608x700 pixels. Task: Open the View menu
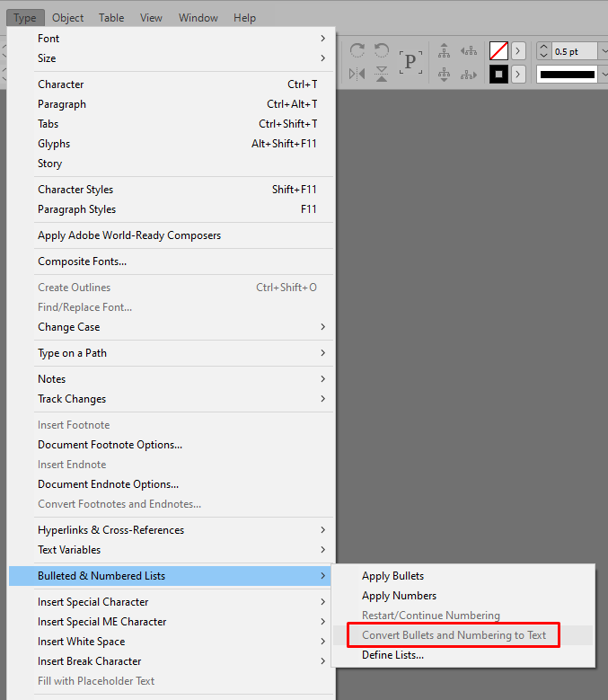click(x=151, y=18)
